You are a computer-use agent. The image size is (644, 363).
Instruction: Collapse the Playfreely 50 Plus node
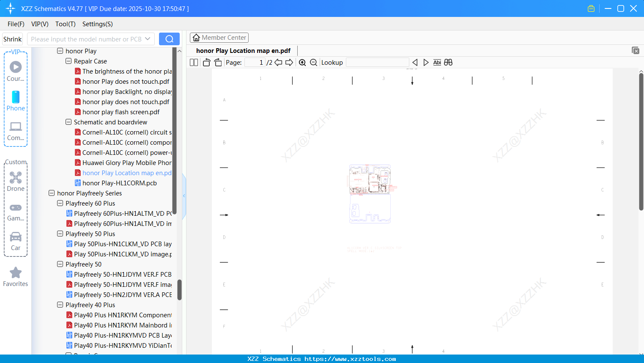60,234
